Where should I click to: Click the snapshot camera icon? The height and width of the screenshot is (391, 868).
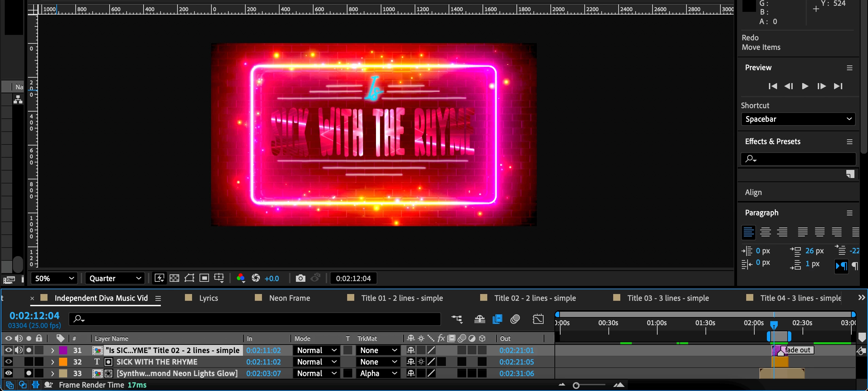pyautogui.click(x=300, y=278)
